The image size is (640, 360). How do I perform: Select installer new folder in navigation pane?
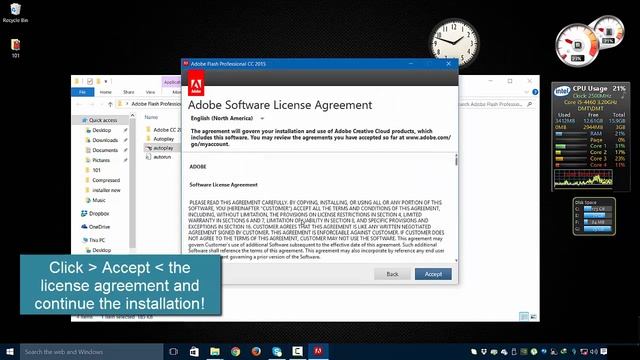(106, 190)
